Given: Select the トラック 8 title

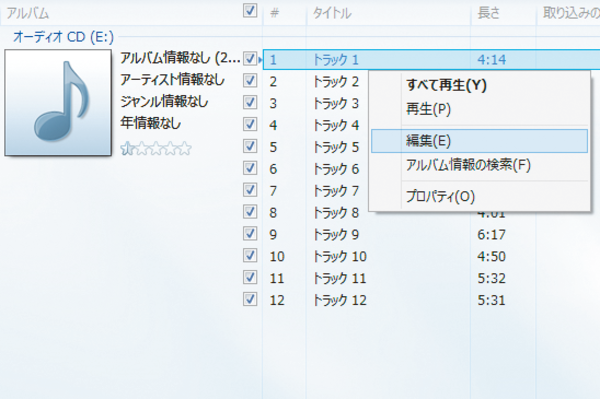Looking at the screenshot, I should click(x=336, y=212).
